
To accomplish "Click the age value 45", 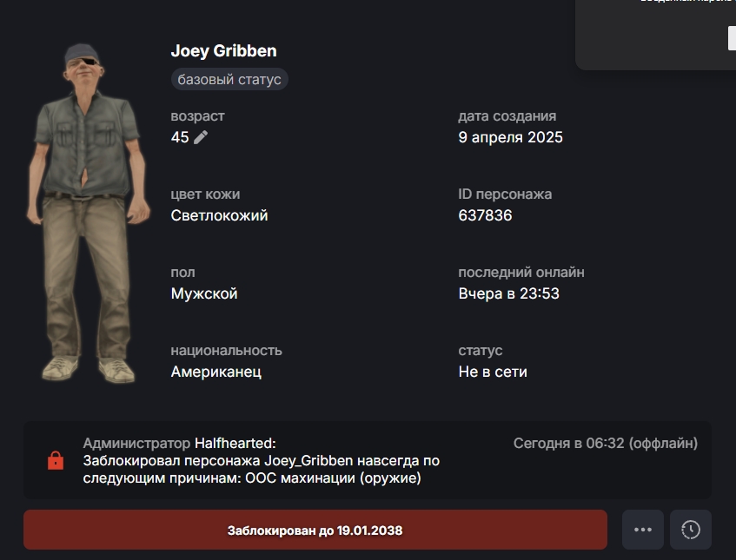I will (180, 137).
